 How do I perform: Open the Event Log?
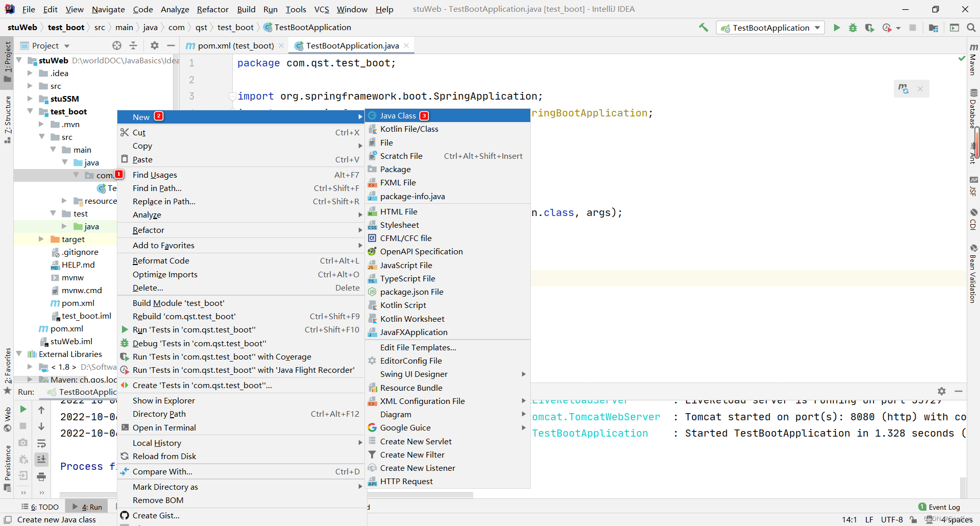click(939, 507)
